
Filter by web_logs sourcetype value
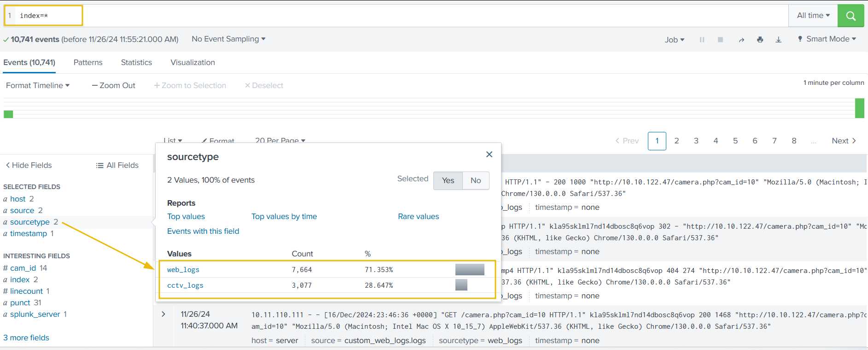pyautogui.click(x=183, y=270)
